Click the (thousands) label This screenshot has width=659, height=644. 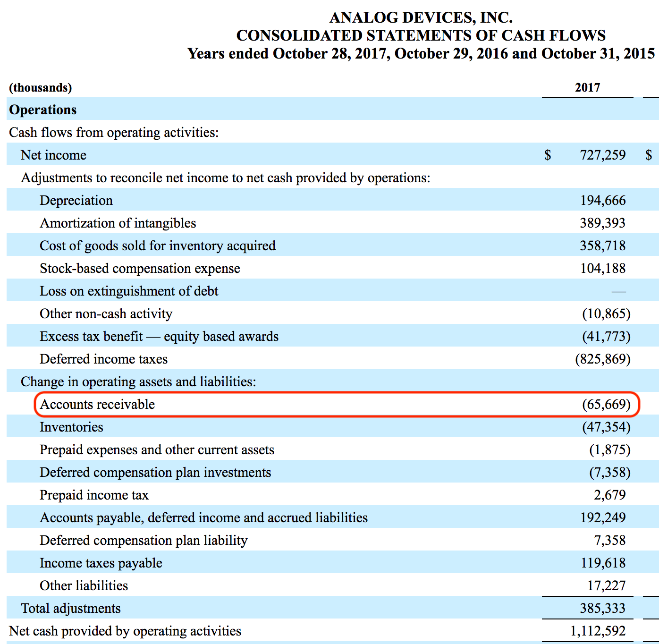pos(40,87)
